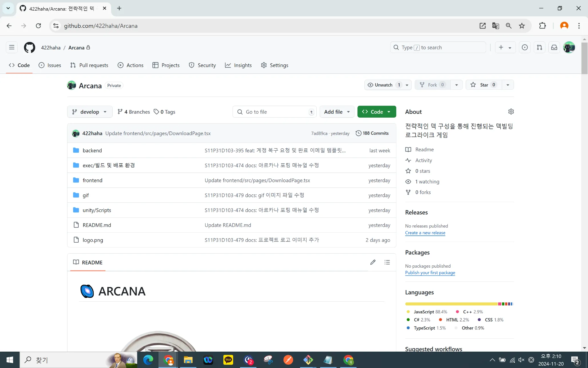Open README outline list icon
Screen dimensions: 588x368
[387, 262]
